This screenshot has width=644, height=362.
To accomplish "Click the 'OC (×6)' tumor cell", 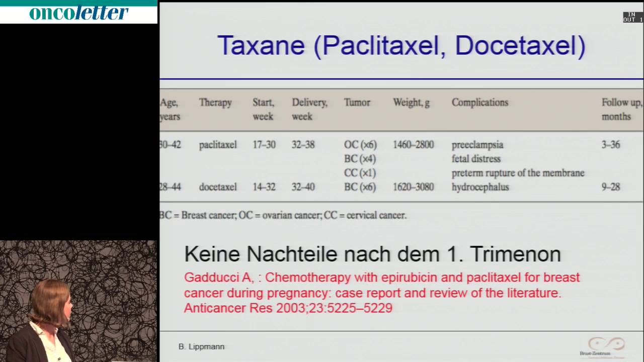I will [360, 145].
